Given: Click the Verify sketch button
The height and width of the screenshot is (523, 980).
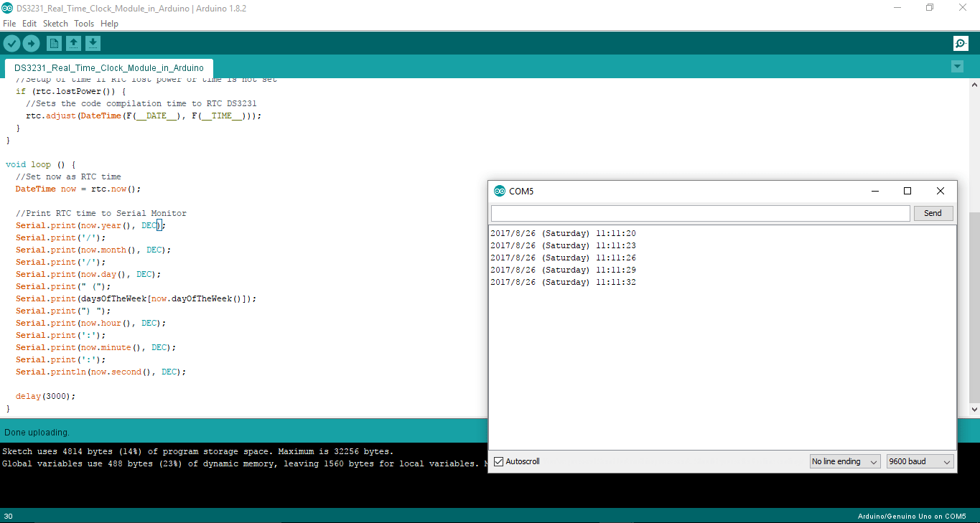Looking at the screenshot, I should tap(11, 43).
